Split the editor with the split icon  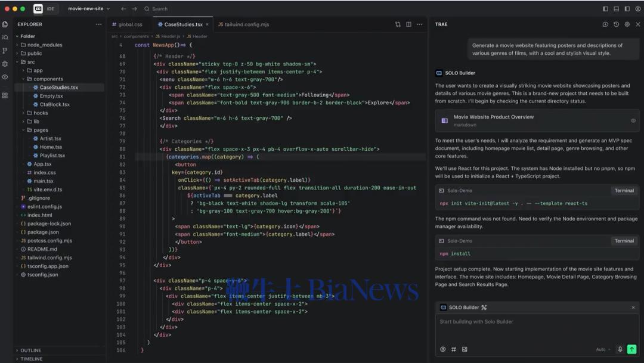408,24
